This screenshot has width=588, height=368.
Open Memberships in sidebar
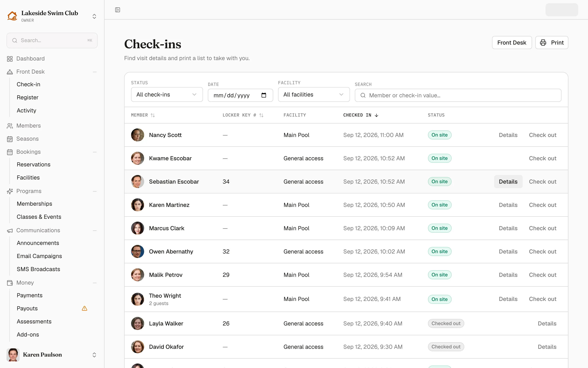35,204
